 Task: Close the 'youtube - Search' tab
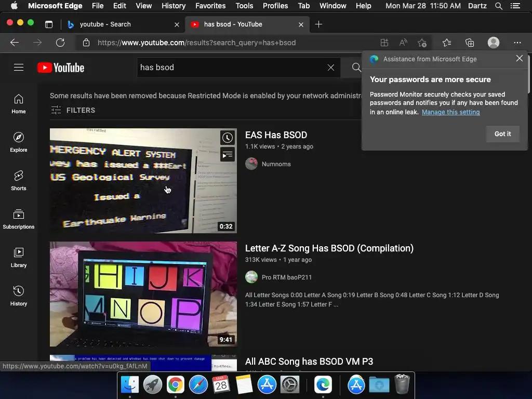pyautogui.click(x=177, y=24)
